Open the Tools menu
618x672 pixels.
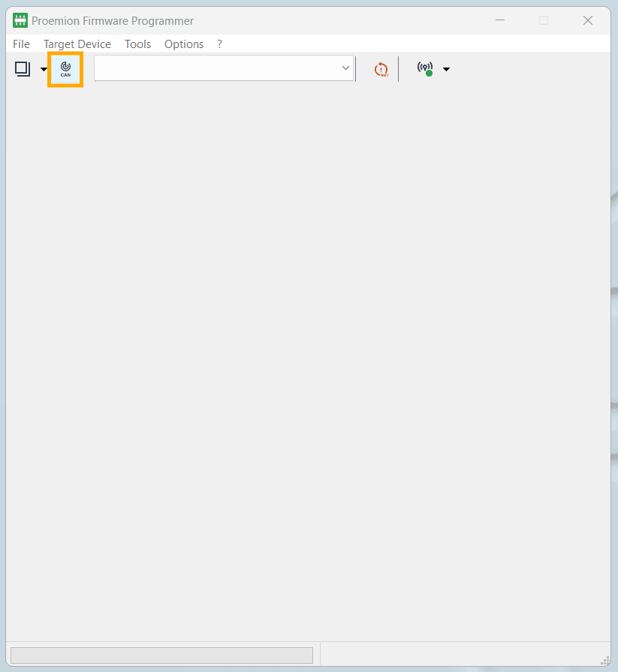coord(137,44)
